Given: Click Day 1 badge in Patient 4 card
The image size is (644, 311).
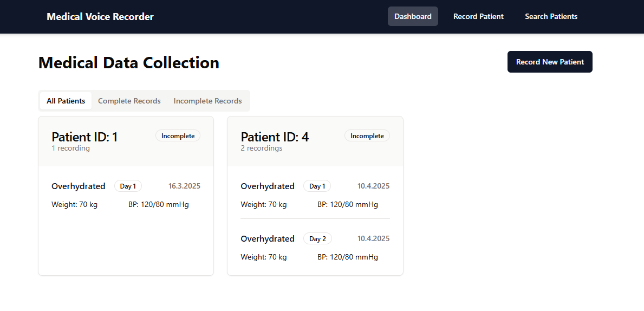Looking at the screenshot, I should (x=317, y=186).
